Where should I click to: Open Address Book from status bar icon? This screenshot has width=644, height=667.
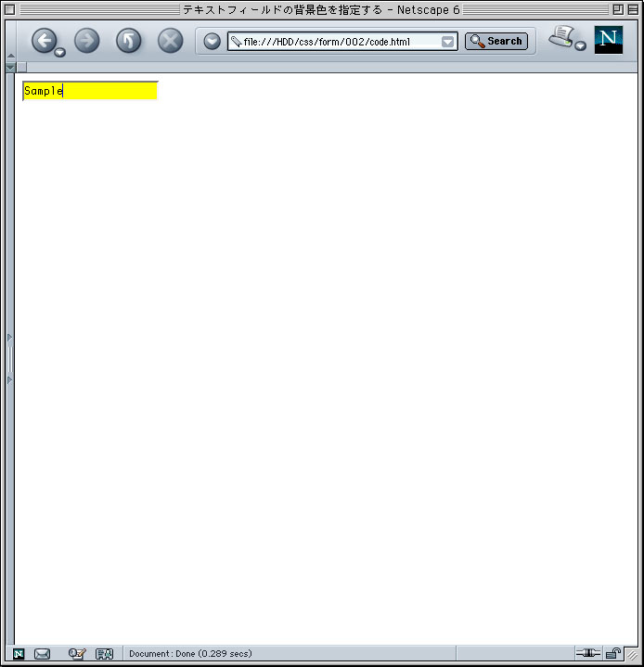(104, 654)
